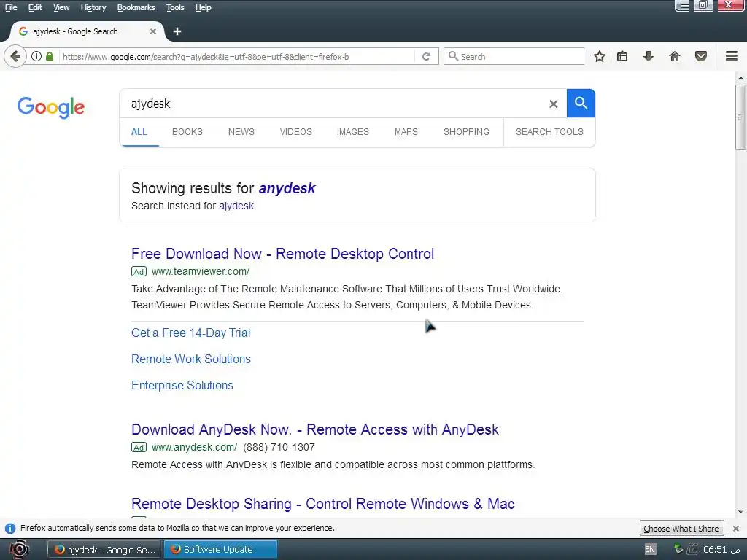Open Get a Free 14-Day Trial link

click(x=190, y=332)
